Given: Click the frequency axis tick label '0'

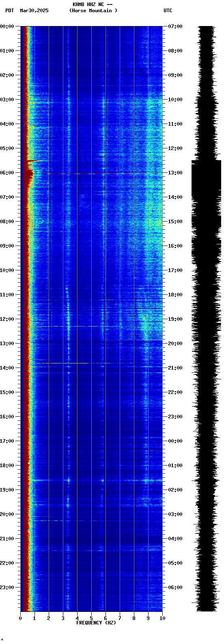Looking at the screenshot, I should pyautogui.click(x=20, y=618).
